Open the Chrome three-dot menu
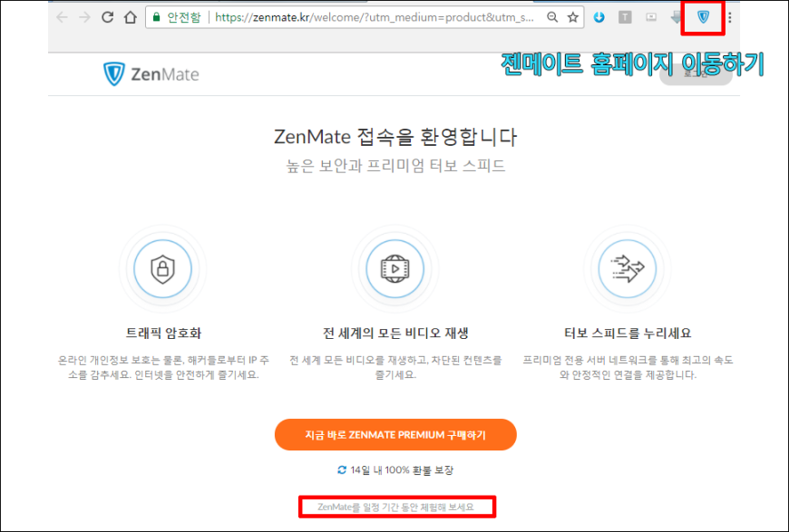Image resolution: width=789 pixels, height=532 pixels. (730, 17)
